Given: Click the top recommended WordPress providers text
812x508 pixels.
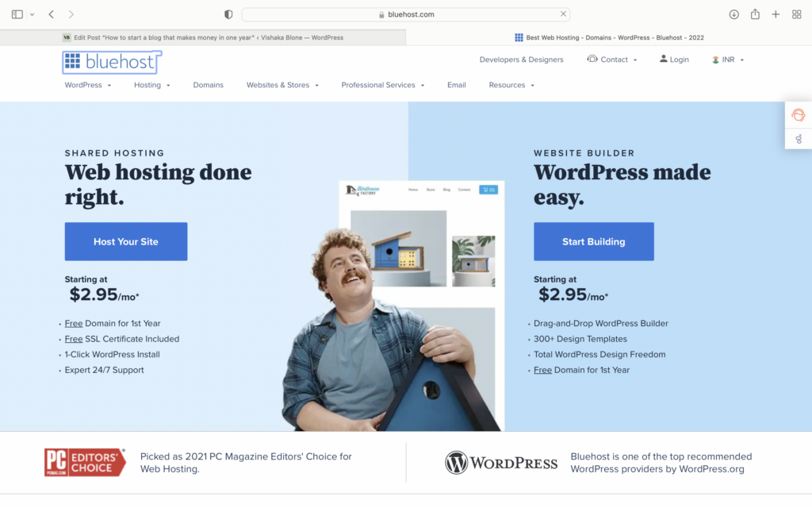Looking at the screenshot, I should [661, 463].
